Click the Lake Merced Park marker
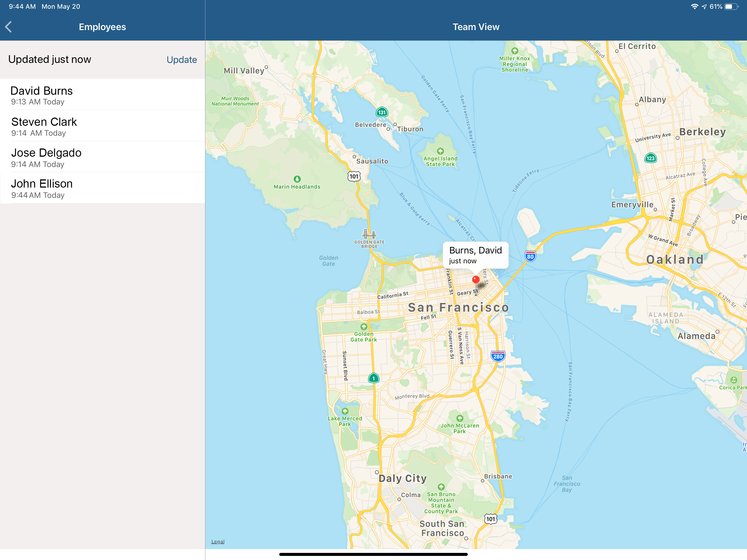This screenshot has width=747, height=560. click(345, 411)
